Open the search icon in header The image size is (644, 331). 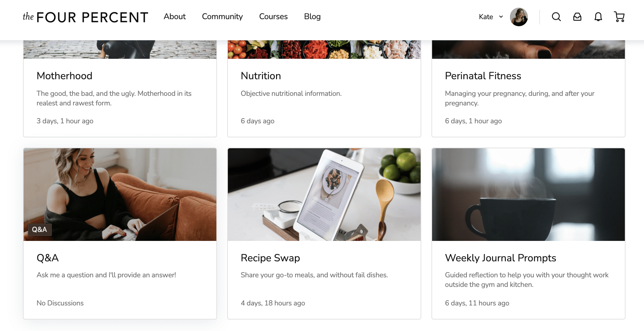[x=556, y=17]
